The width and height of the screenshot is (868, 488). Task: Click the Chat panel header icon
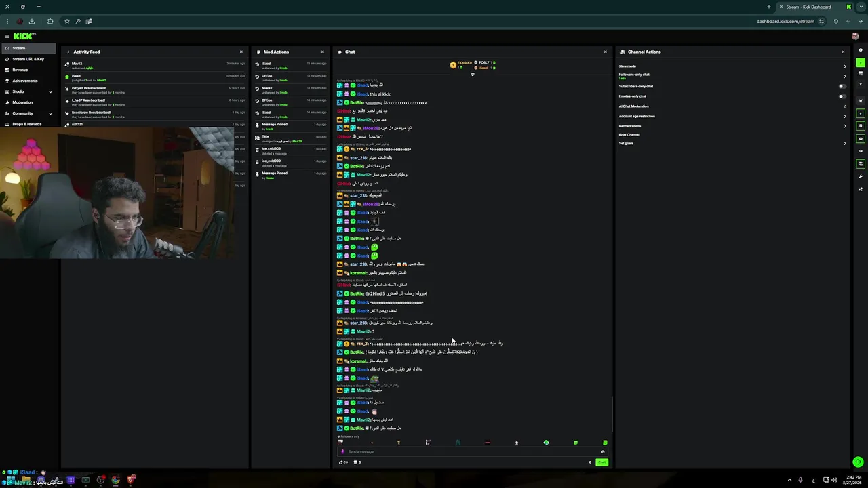coord(340,52)
